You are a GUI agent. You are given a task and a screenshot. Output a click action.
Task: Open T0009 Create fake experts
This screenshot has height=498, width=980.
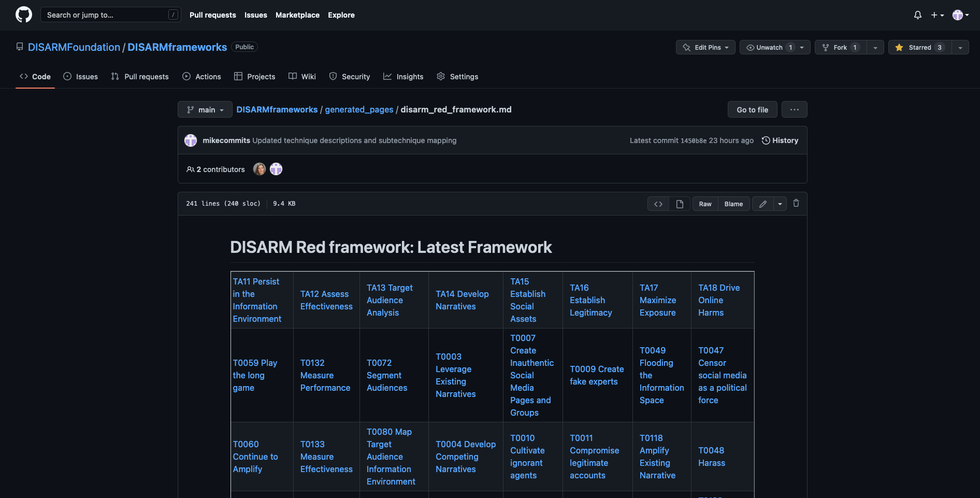pos(597,375)
